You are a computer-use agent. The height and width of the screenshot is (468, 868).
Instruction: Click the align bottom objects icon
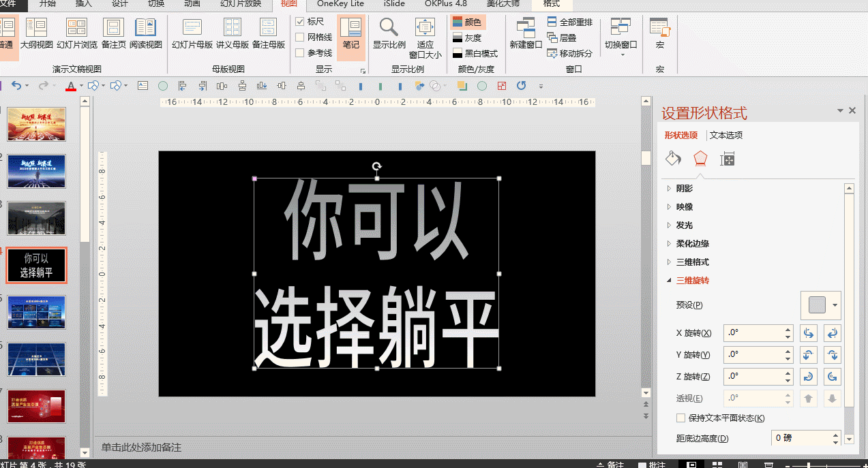262,86
